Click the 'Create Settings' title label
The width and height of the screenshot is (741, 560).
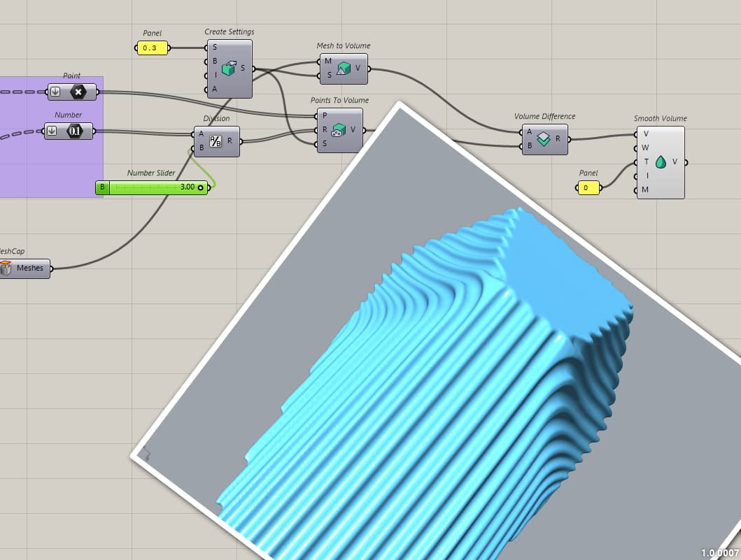click(x=230, y=32)
